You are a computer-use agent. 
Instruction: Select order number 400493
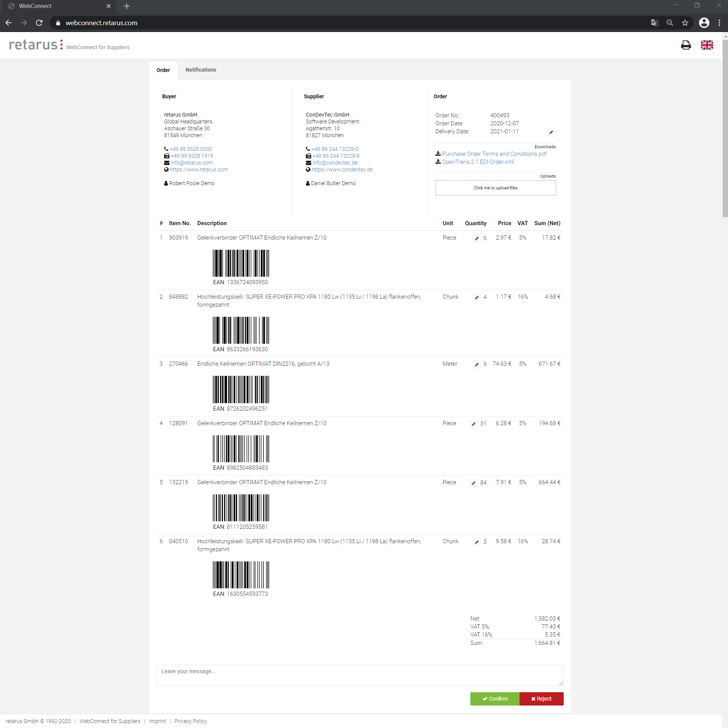pos(500,115)
